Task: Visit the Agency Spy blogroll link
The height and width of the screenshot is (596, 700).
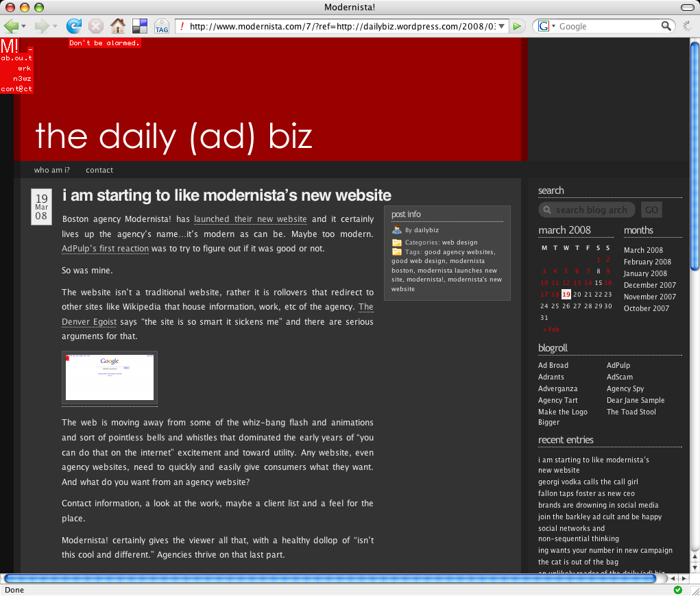Action: pos(625,388)
